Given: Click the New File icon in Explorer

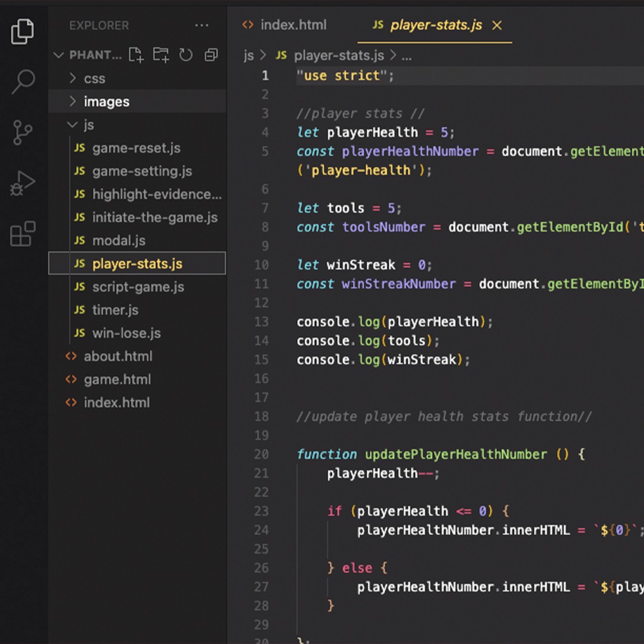Looking at the screenshot, I should coord(136,55).
